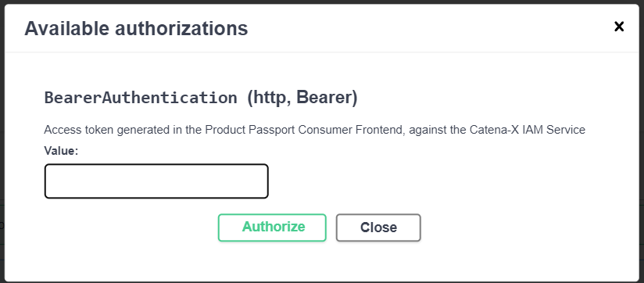Focus the bearer token Value input field
This screenshot has width=644, height=283.
coord(156,181)
